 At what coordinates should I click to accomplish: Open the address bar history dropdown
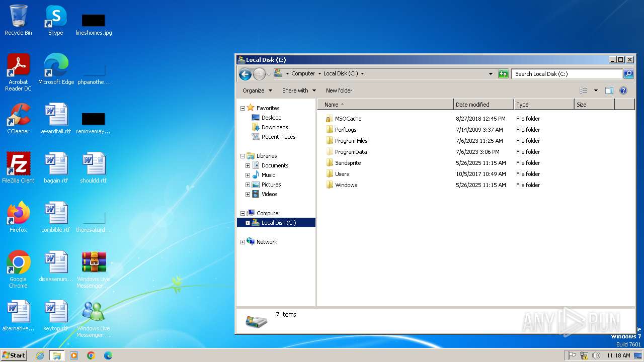tap(491, 74)
